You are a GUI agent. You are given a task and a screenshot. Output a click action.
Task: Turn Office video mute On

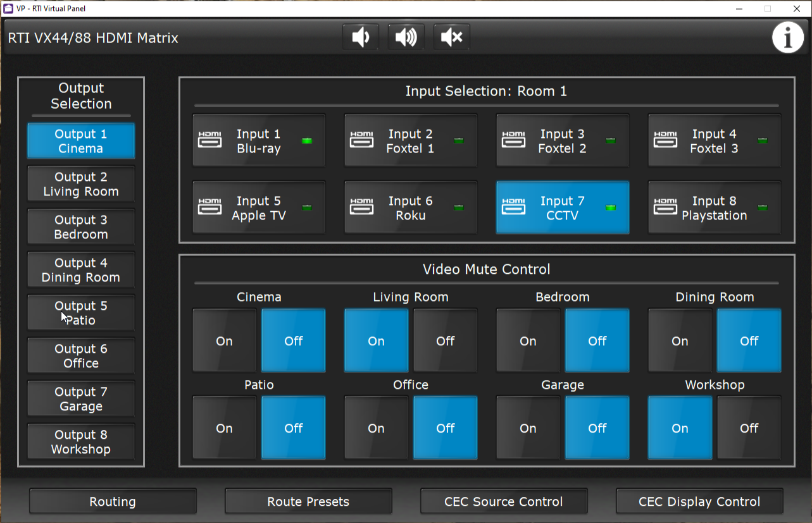point(377,428)
